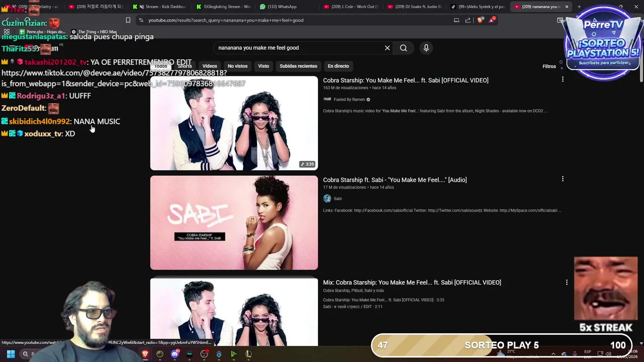Open The Thing • HBO Max bookmark

point(94,32)
